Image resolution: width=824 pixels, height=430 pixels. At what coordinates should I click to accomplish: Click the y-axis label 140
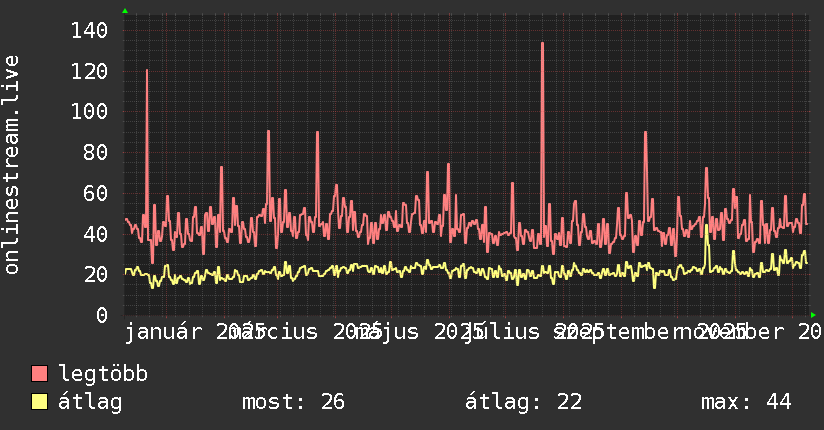pos(90,30)
